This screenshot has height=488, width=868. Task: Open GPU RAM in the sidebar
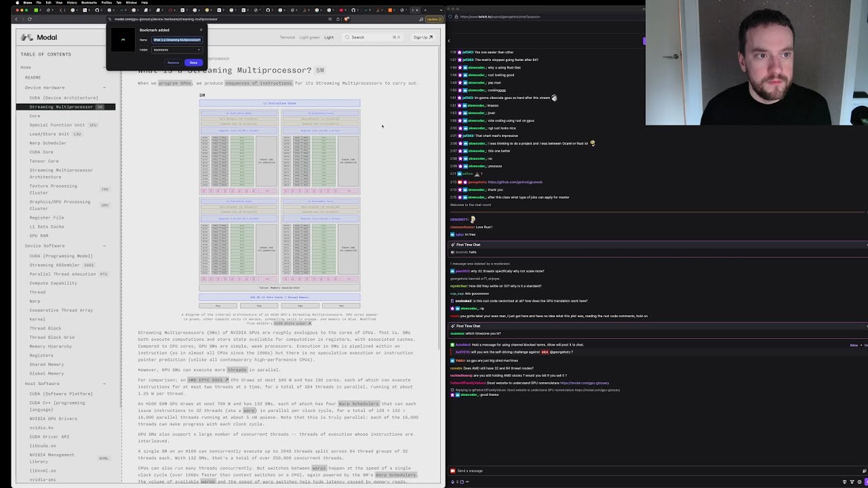(x=39, y=236)
